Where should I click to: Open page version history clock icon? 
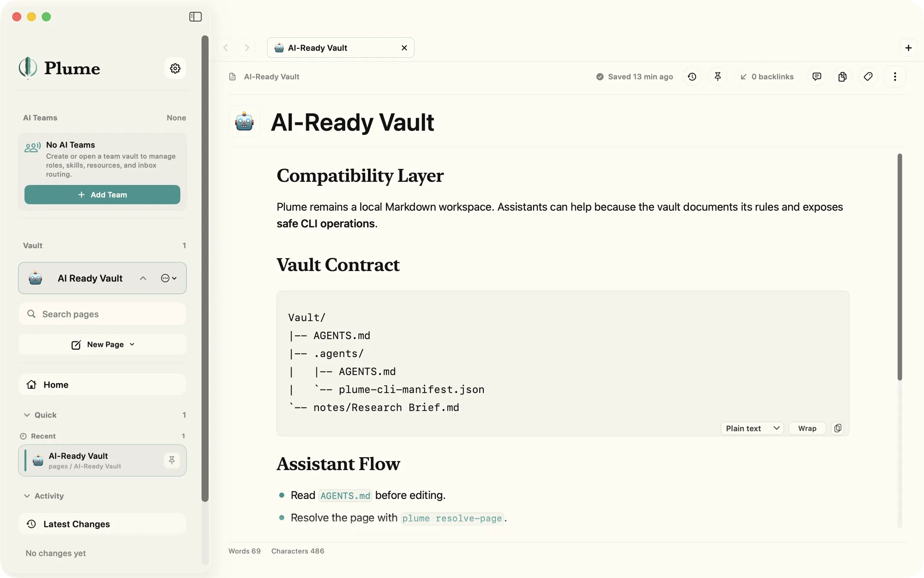tap(692, 77)
